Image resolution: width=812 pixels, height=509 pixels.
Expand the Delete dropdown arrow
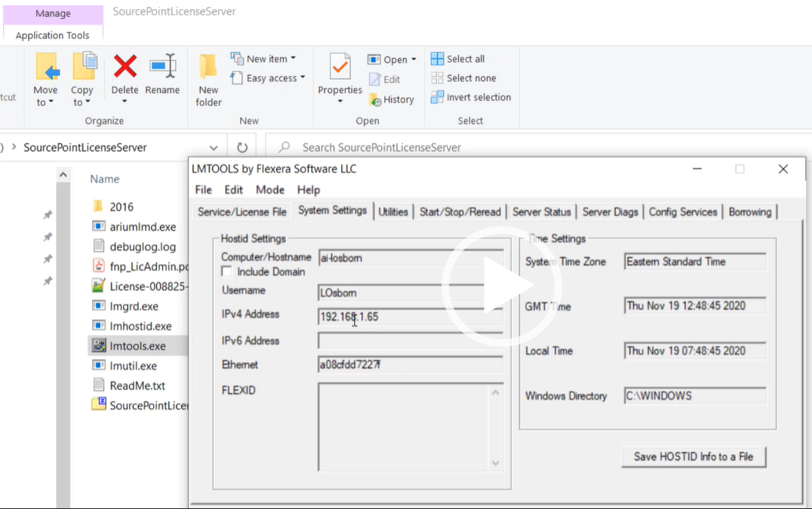(125, 101)
